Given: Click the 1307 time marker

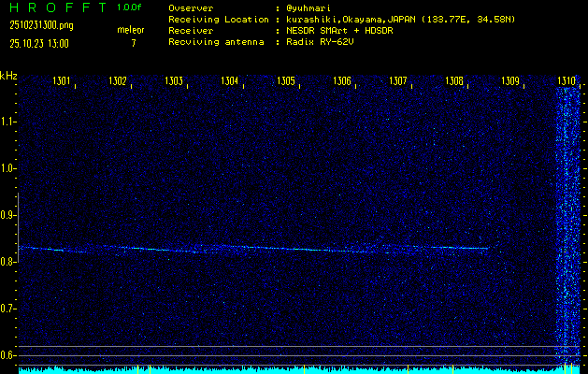Looking at the screenshot, I should [x=398, y=81].
